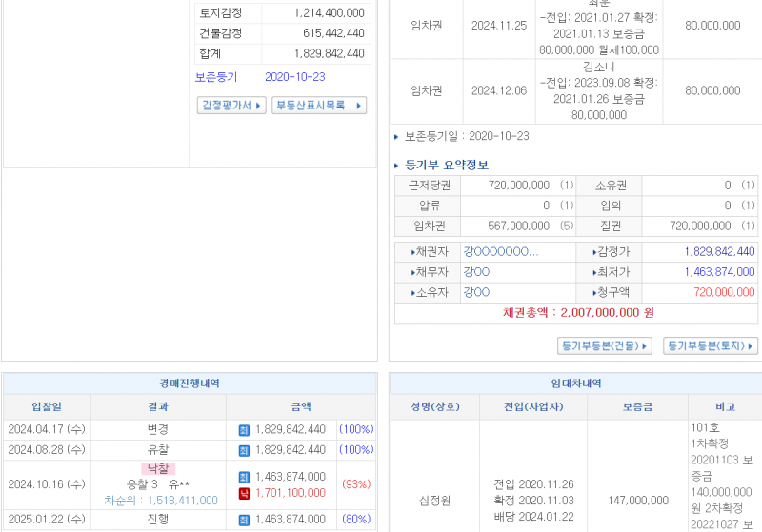The height and width of the screenshot is (532, 762).
Task: Click the arrow bullet beside 보존등기일
Action: tap(397, 137)
